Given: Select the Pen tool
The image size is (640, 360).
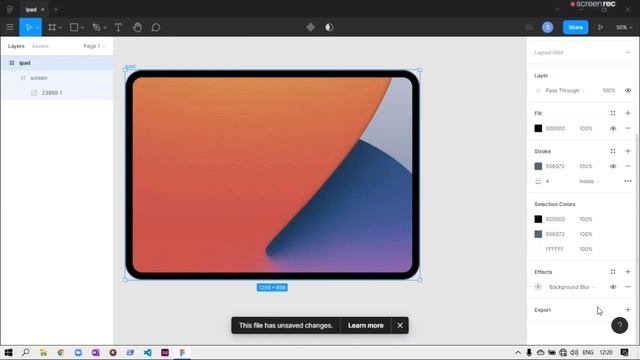Looking at the screenshot, I should (x=96, y=27).
